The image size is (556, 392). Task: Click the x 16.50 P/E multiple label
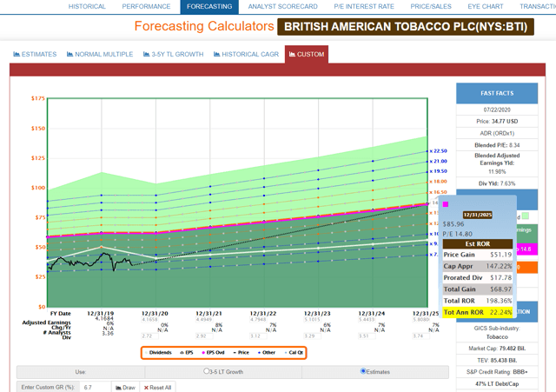tap(438, 192)
